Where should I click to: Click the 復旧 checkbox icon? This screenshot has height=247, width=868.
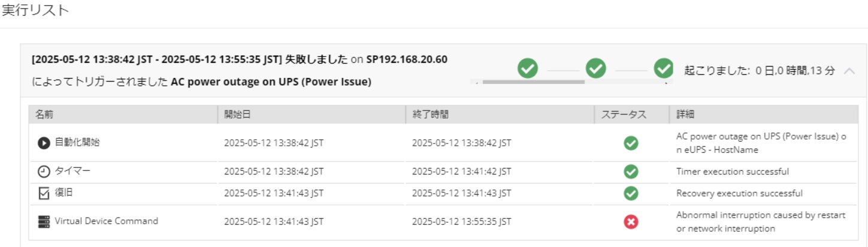click(x=44, y=193)
